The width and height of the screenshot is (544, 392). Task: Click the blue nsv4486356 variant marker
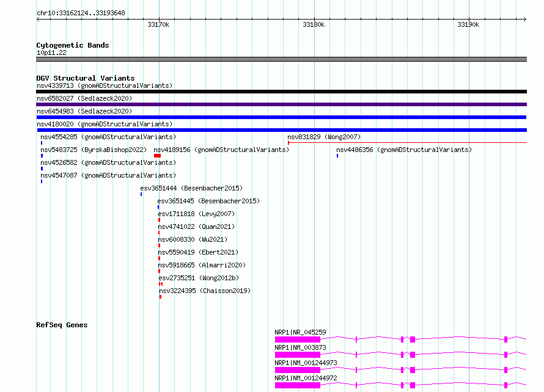click(x=337, y=156)
